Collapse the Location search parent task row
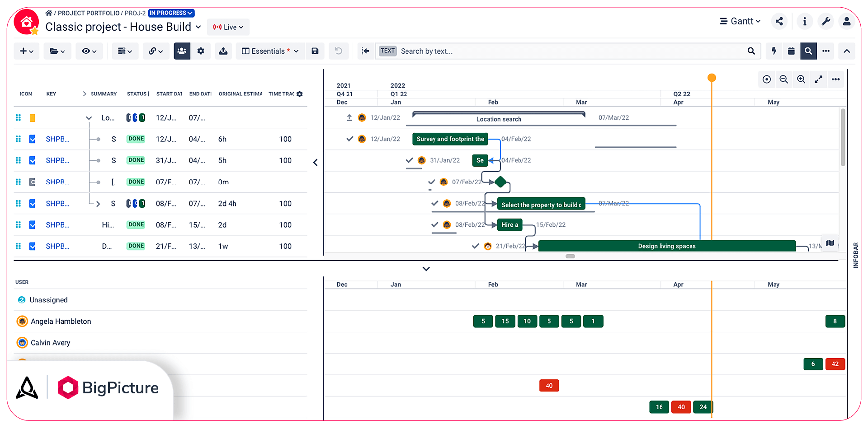868x429 pixels. 89,117
